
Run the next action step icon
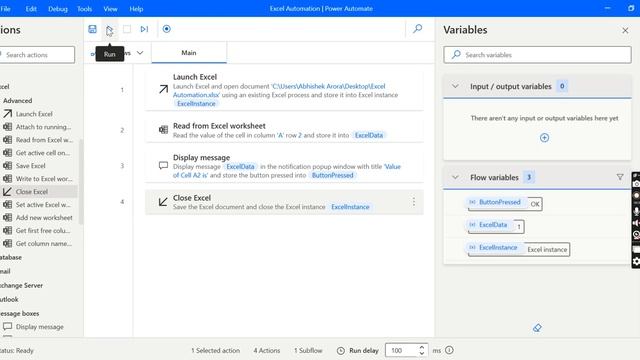[x=144, y=29]
